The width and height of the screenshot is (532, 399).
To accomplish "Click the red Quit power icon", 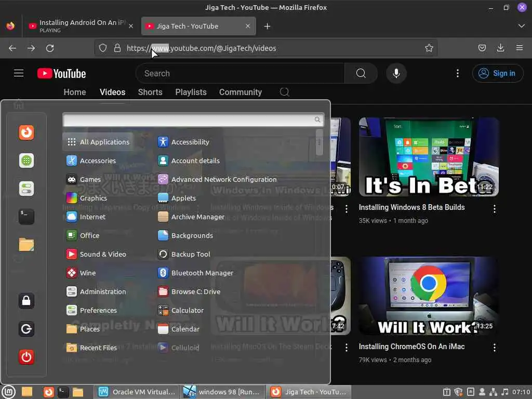I will (x=26, y=357).
